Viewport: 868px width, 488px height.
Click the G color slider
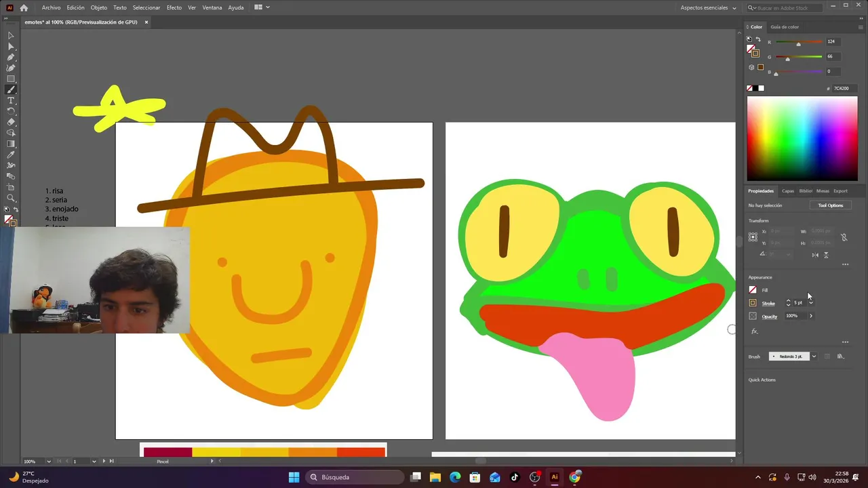[799, 58]
